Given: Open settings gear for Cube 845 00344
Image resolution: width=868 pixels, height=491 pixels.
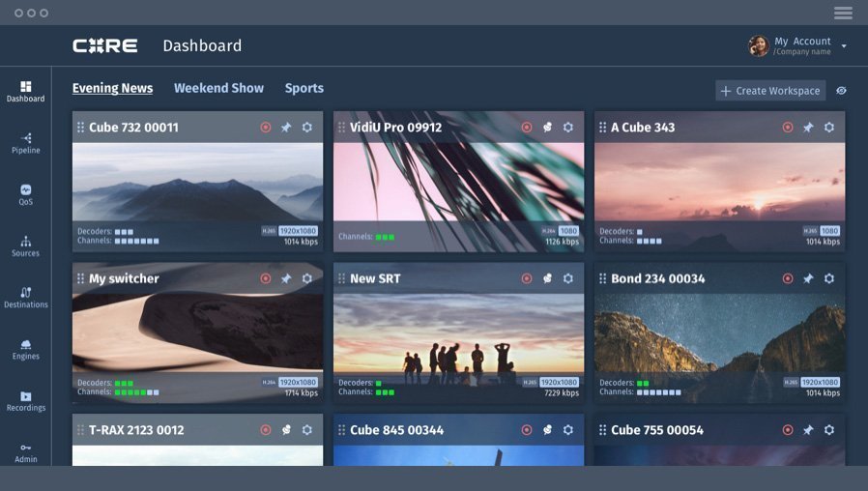Looking at the screenshot, I should pos(568,429).
